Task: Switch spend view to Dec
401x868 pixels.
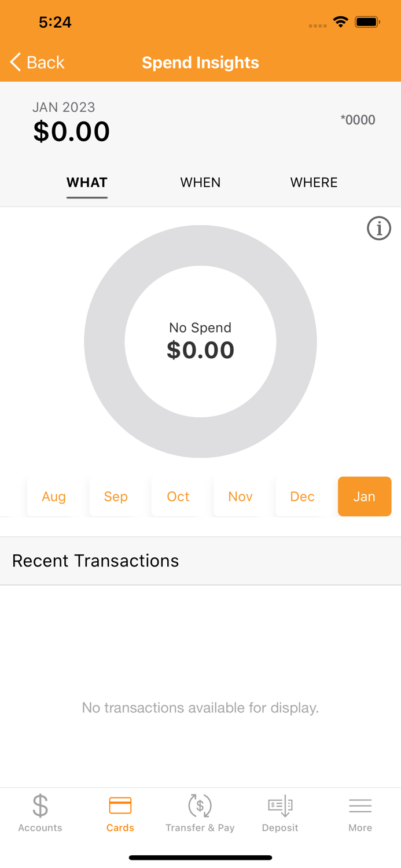Action: (x=302, y=496)
